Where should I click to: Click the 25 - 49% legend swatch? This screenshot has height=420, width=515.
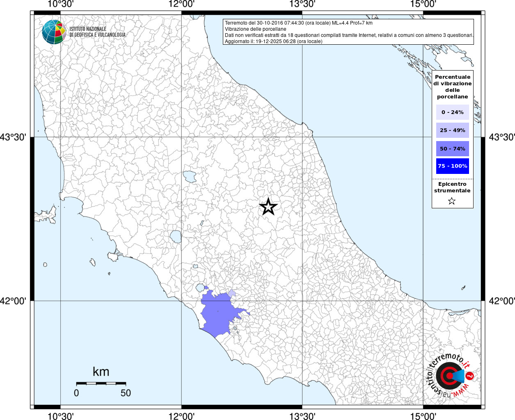point(453,130)
